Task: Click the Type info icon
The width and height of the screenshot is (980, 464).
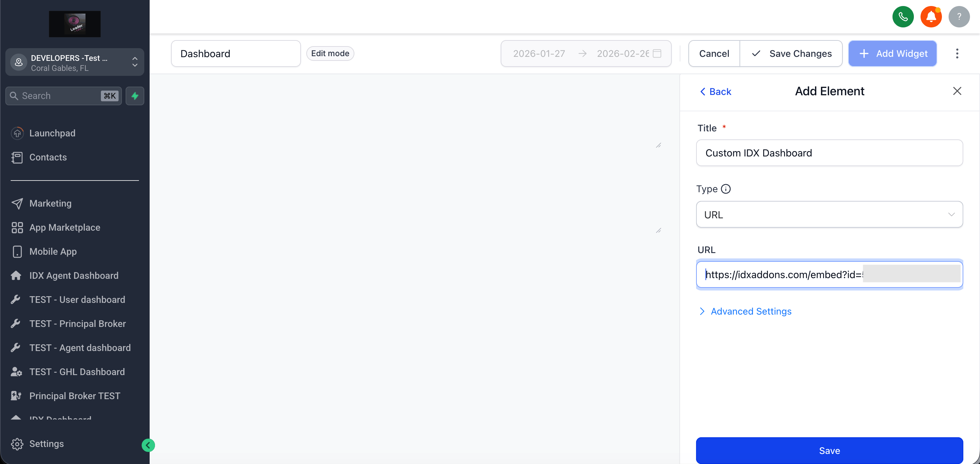Action: (725, 189)
